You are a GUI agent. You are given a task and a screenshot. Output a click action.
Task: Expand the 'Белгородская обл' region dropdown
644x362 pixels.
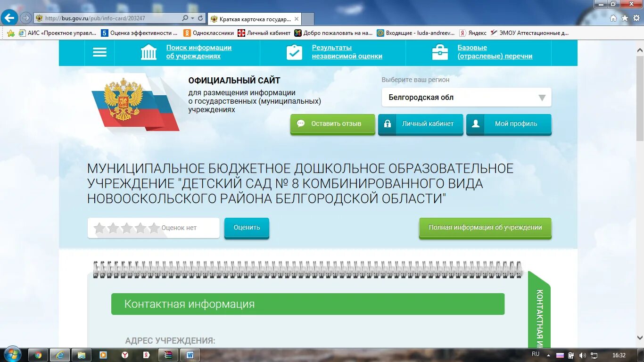[466, 98]
